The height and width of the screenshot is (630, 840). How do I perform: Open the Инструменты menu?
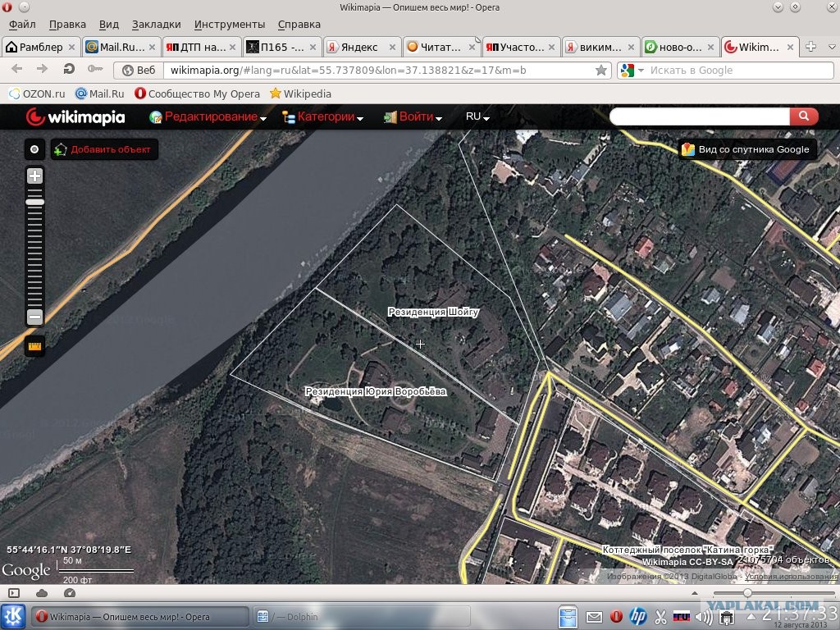(x=229, y=24)
